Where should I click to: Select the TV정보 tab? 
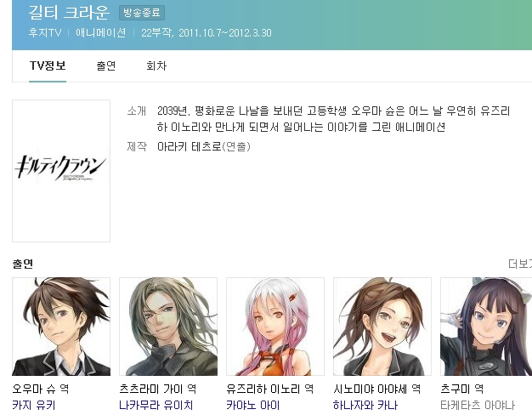(48, 65)
